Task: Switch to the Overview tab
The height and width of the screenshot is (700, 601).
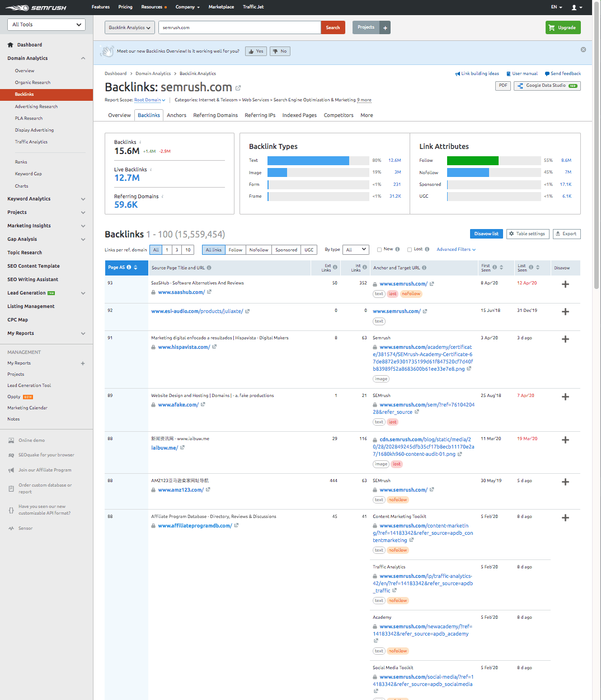Action: [119, 115]
